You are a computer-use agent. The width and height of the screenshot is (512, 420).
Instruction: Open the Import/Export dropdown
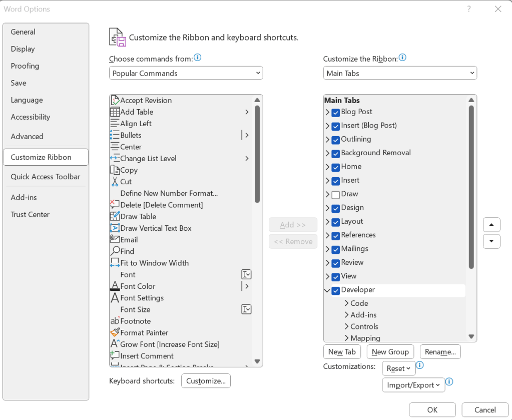412,385
